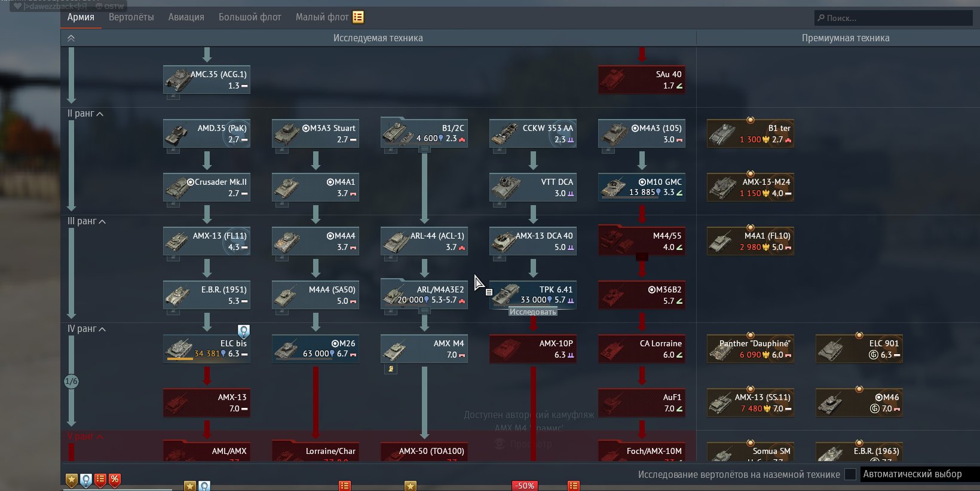The height and width of the screenshot is (491, 980).
Task: Select the premium ELC 901 card
Action: point(859,349)
